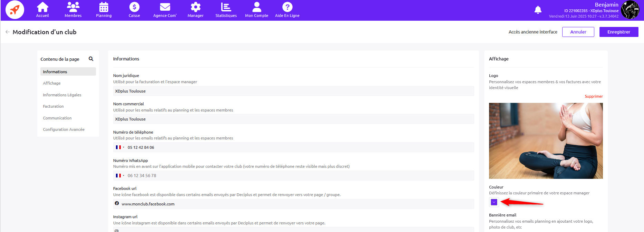Click the Facebook icon in url field
The height and width of the screenshot is (232, 644).
coord(117,204)
